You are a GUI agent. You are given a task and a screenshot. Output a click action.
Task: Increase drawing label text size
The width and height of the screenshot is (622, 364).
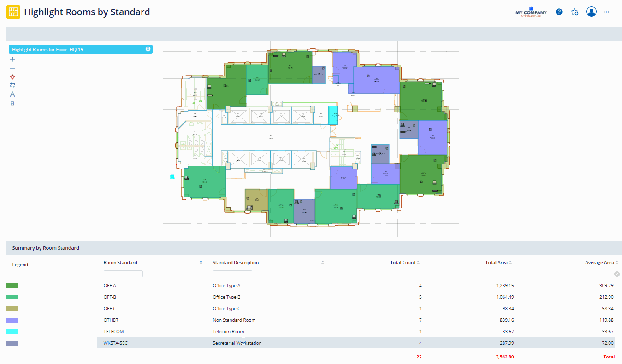click(x=12, y=94)
